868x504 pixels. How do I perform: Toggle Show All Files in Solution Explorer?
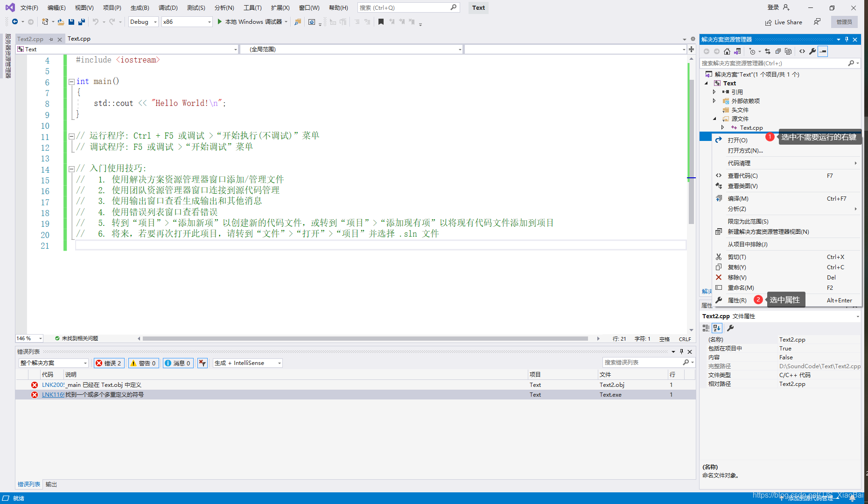tap(788, 51)
